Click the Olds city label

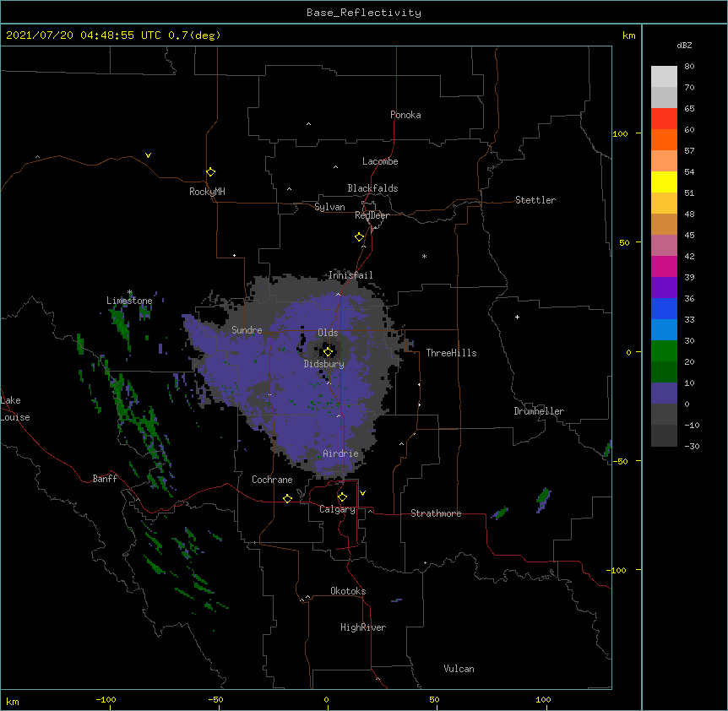coord(328,333)
